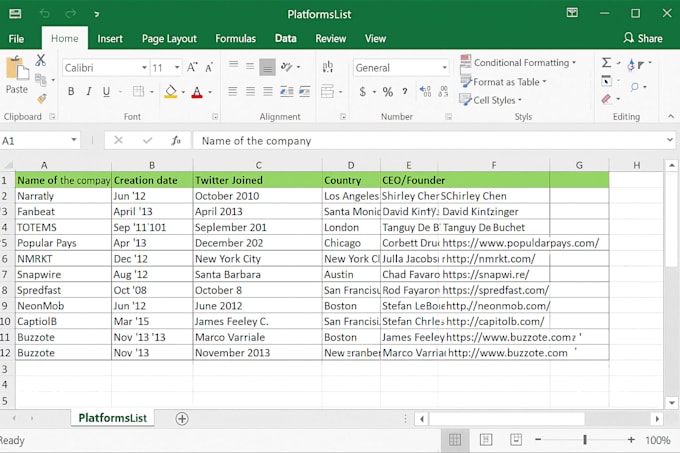Viewport: 680px width, 453px height.
Task: Select column header C
Action: click(x=258, y=165)
